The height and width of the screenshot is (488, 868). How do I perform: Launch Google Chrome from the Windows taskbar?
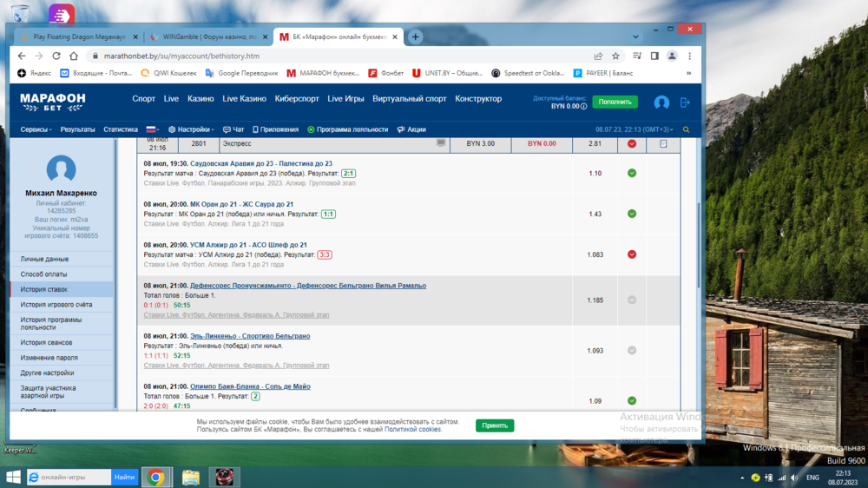pos(156,477)
